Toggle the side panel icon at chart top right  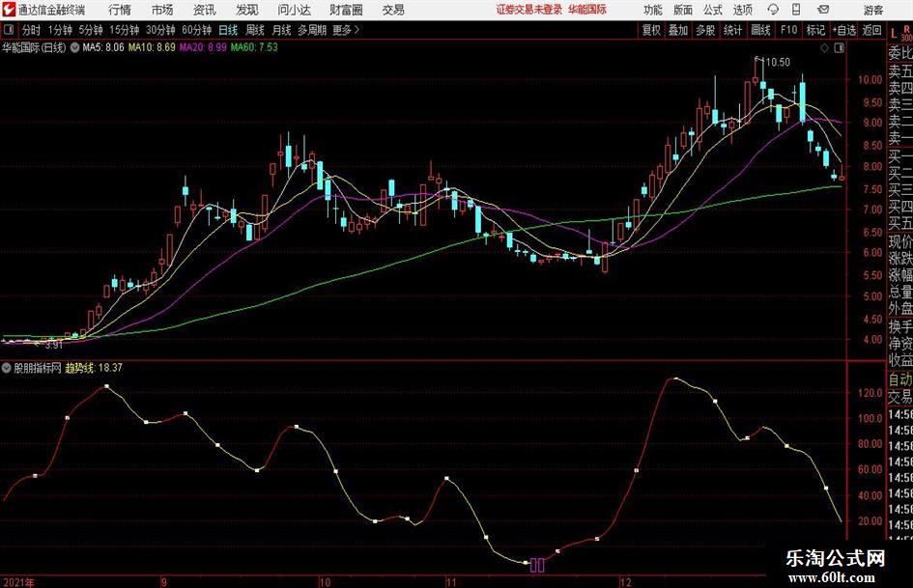pyautogui.click(x=839, y=47)
